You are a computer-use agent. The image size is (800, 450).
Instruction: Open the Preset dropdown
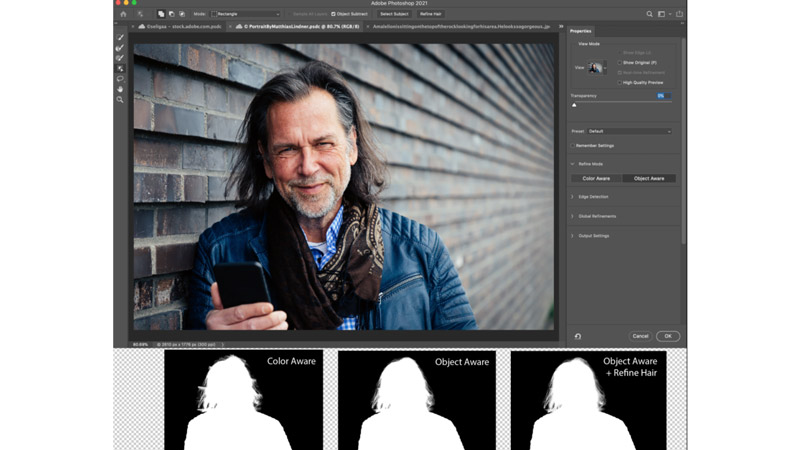pos(629,131)
